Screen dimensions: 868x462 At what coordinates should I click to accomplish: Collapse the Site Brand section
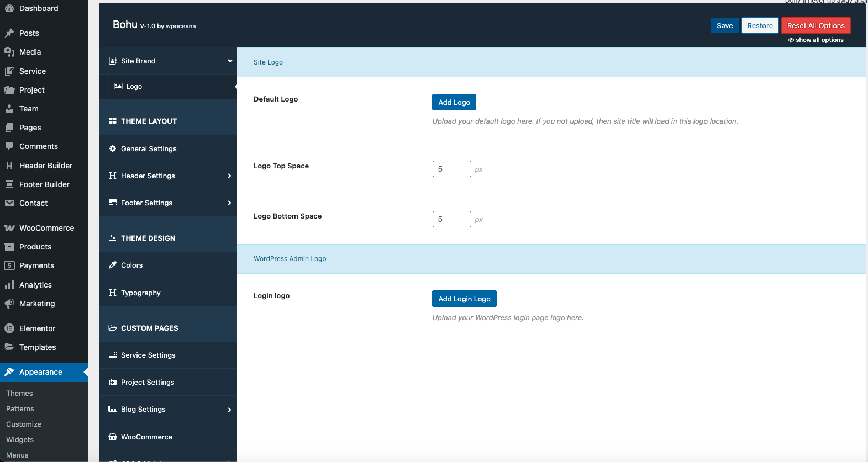230,61
